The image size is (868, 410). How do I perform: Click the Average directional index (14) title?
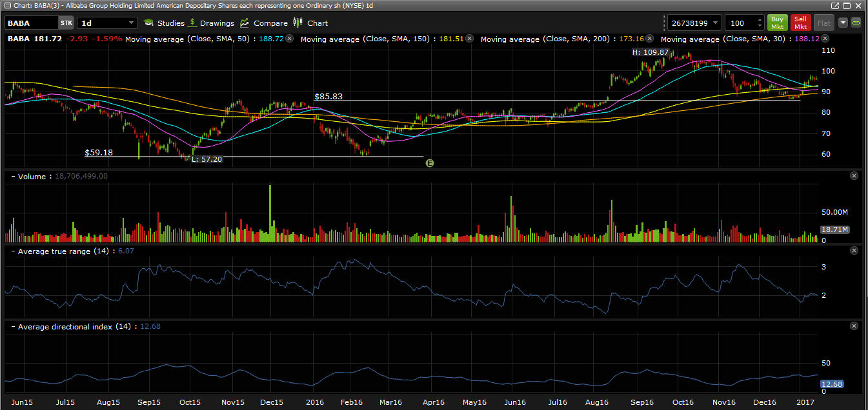[x=74, y=326]
